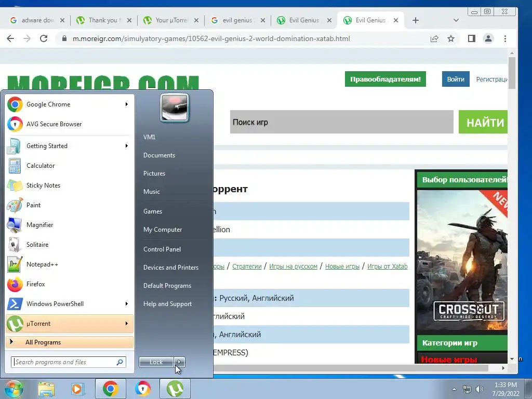Open Documents from Start menu
The image size is (532, 399).
click(159, 155)
